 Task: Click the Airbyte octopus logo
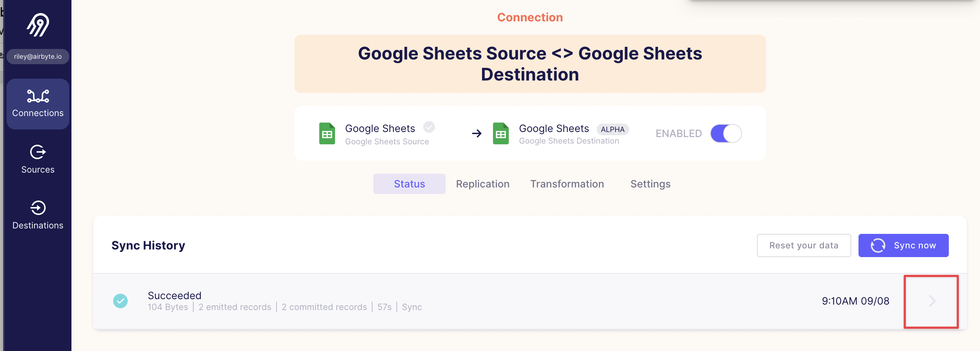(x=38, y=24)
